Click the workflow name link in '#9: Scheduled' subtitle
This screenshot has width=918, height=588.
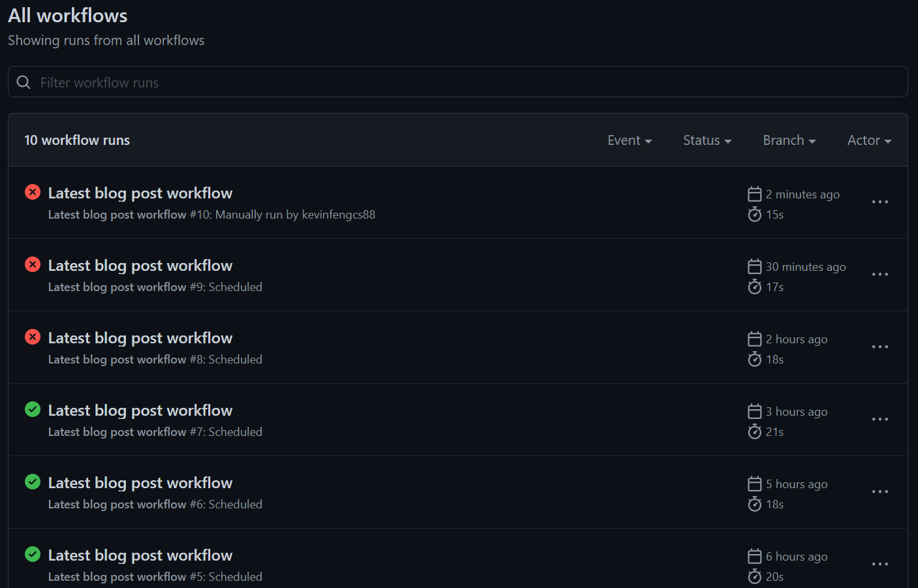(118, 287)
